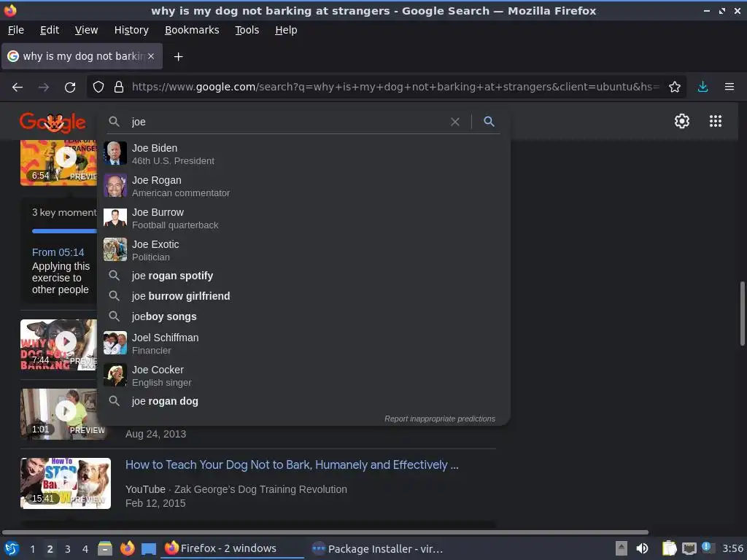This screenshot has width=747, height=560.
Task: Reload the current page
Action: click(70, 87)
